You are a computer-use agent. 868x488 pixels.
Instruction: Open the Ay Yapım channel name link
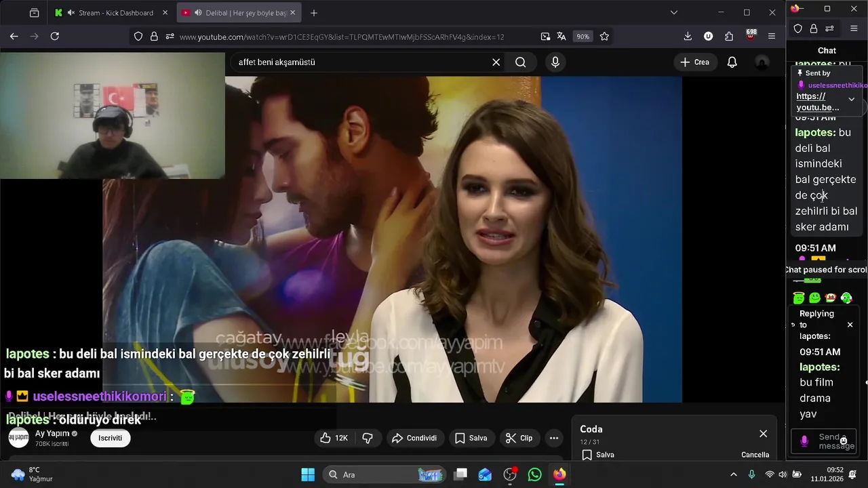coord(52,433)
